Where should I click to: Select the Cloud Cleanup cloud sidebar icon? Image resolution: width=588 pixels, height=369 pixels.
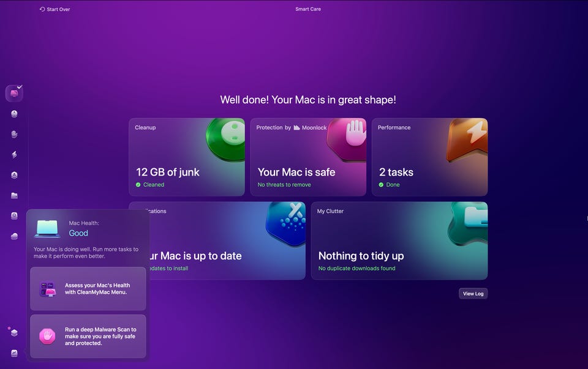click(14, 236)
